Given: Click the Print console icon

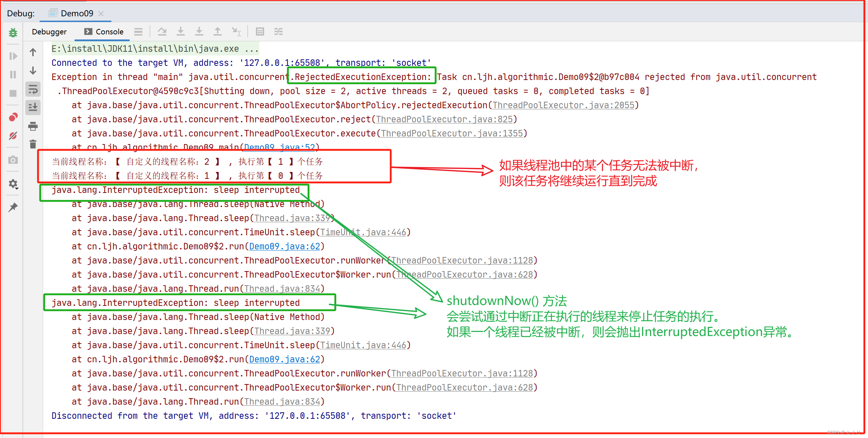Looking at the screenshot, I should coord(33,126).
